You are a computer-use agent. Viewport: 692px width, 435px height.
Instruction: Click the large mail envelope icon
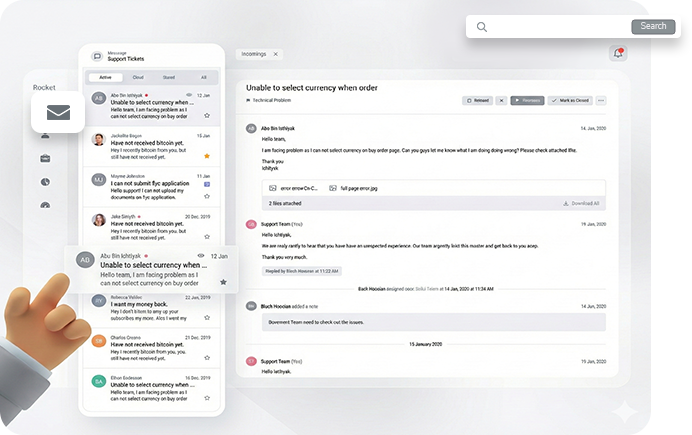tap(58, 114)
